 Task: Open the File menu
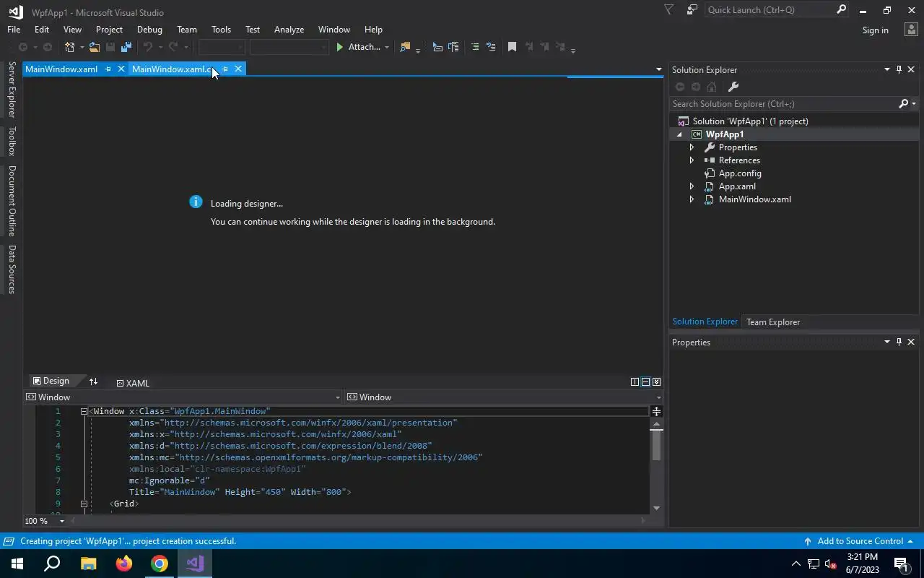(x=14, y=30)
